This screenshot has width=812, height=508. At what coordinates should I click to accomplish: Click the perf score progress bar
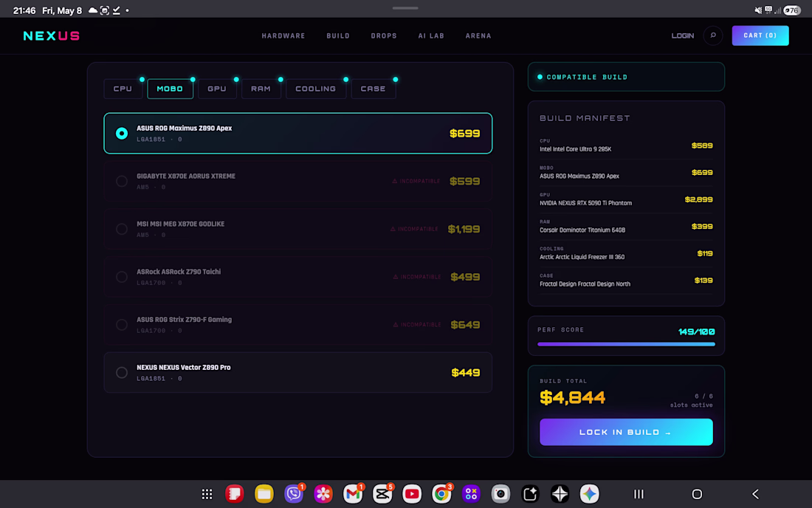point(626,344)
